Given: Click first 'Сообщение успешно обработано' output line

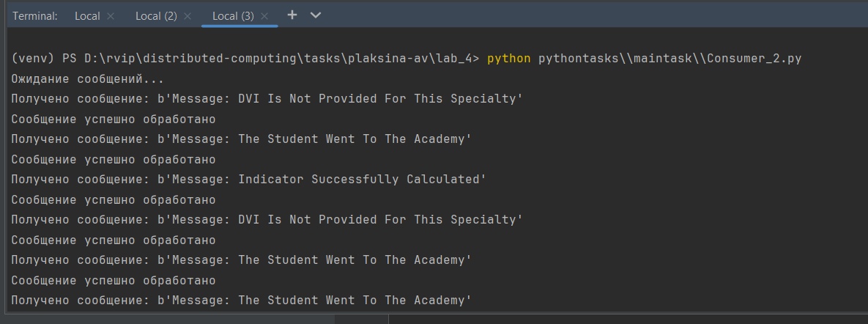Looking at the screenshot, I should coord(114,119).
